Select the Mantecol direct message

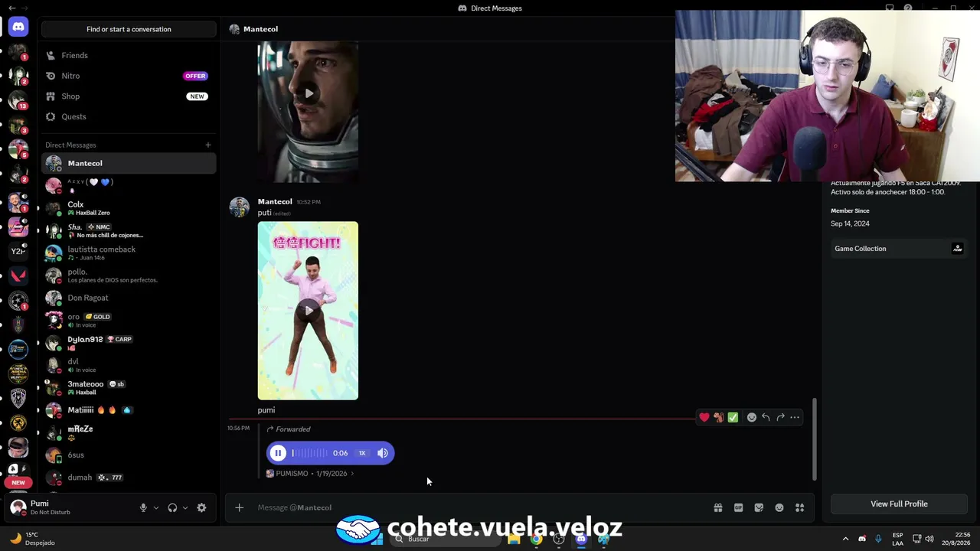pos(129,163)
